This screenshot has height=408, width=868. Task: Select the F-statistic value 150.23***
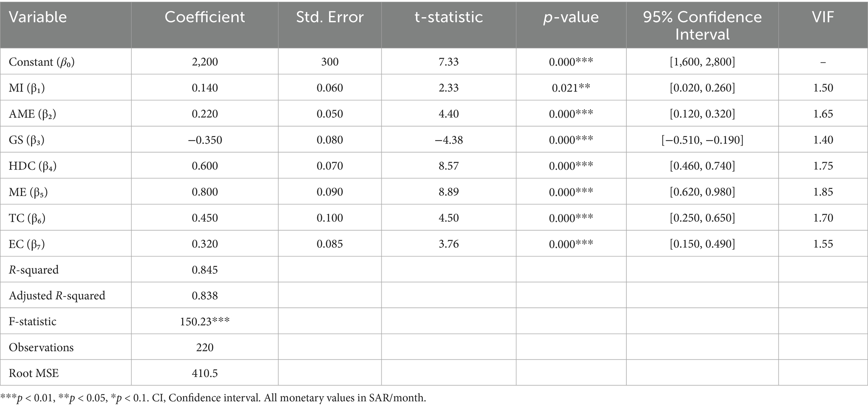point(205,322)
